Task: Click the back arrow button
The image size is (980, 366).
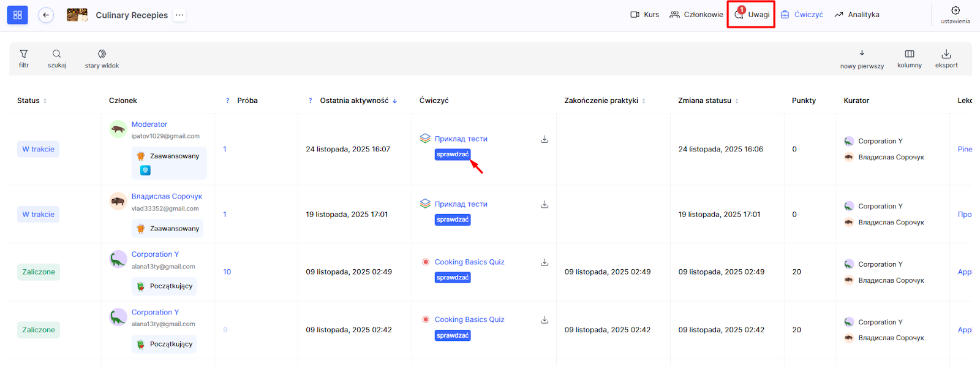Action: (x=46, y=15)
